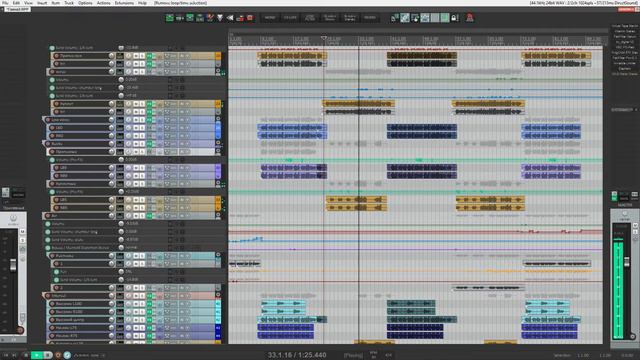This screenshot has height=360, width=640.
Task: Toggle the red metronome icon in the toolbar
Action: pyautogui.click(x=470, y=18)
